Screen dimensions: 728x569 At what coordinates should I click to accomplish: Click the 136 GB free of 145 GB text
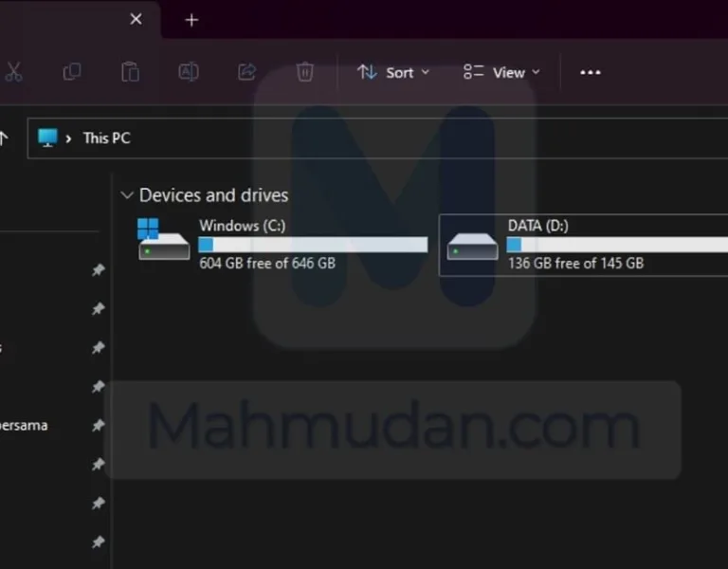click(575, 264)
